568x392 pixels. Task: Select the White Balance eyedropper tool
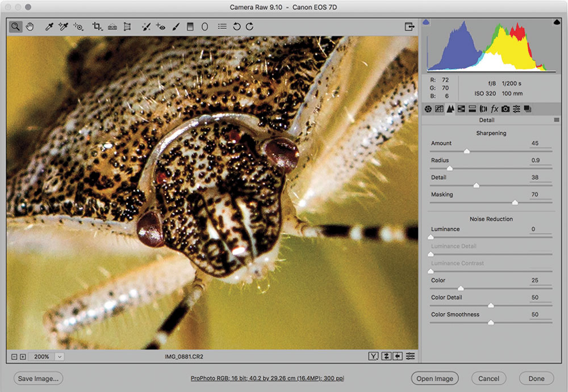[49, 26]
